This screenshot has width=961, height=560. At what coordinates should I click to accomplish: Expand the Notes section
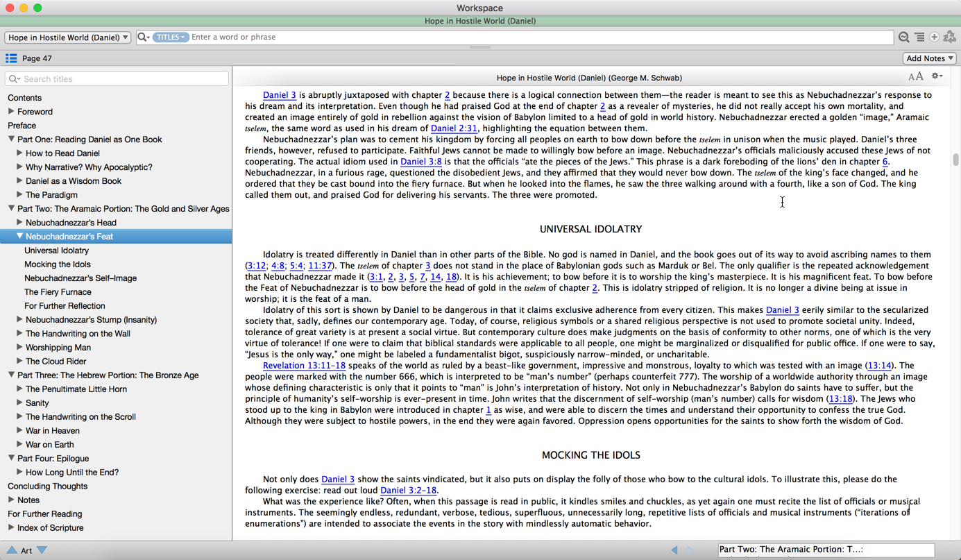[11, 500]
